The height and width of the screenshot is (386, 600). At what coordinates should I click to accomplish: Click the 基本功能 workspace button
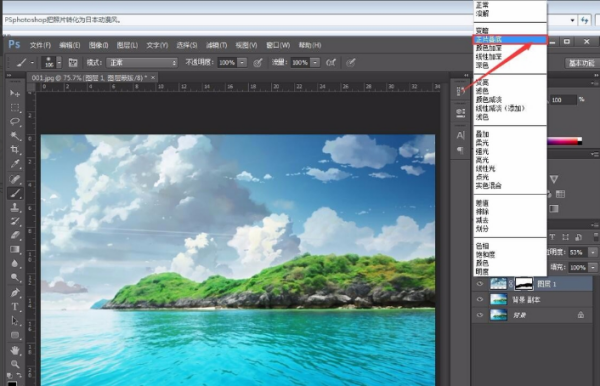[x=581, y=63]
